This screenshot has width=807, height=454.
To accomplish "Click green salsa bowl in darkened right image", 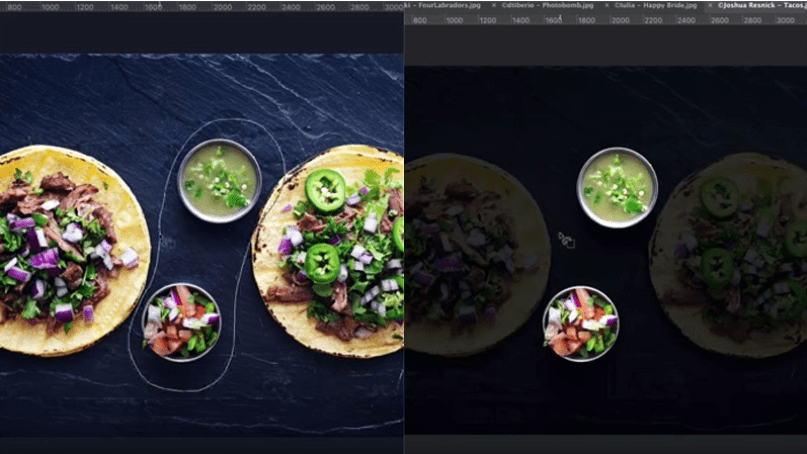I will 617,187.
